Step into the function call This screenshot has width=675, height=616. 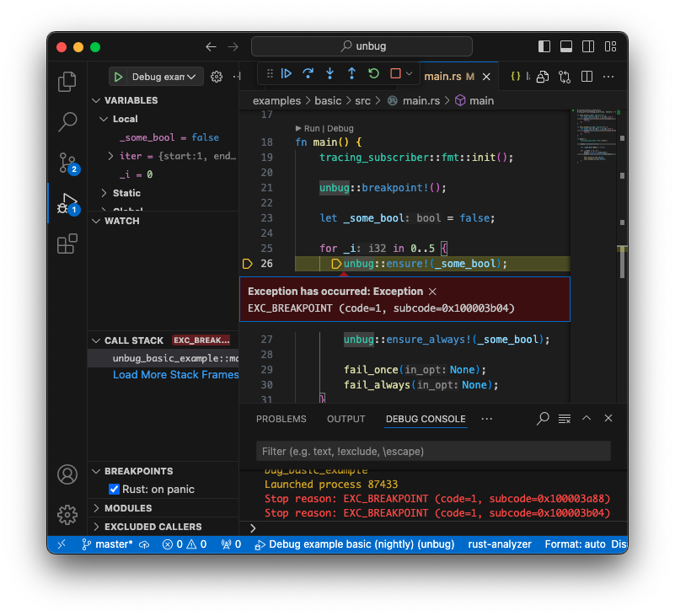329,74
